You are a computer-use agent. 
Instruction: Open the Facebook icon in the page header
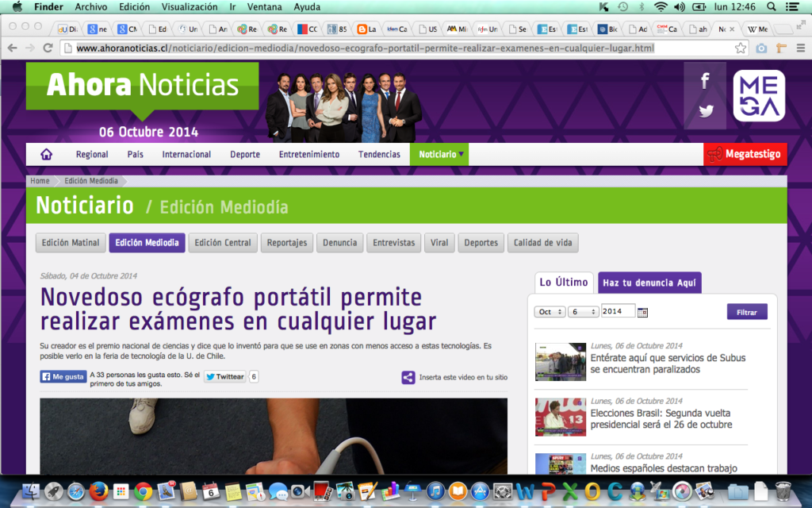tap(705, 81)
